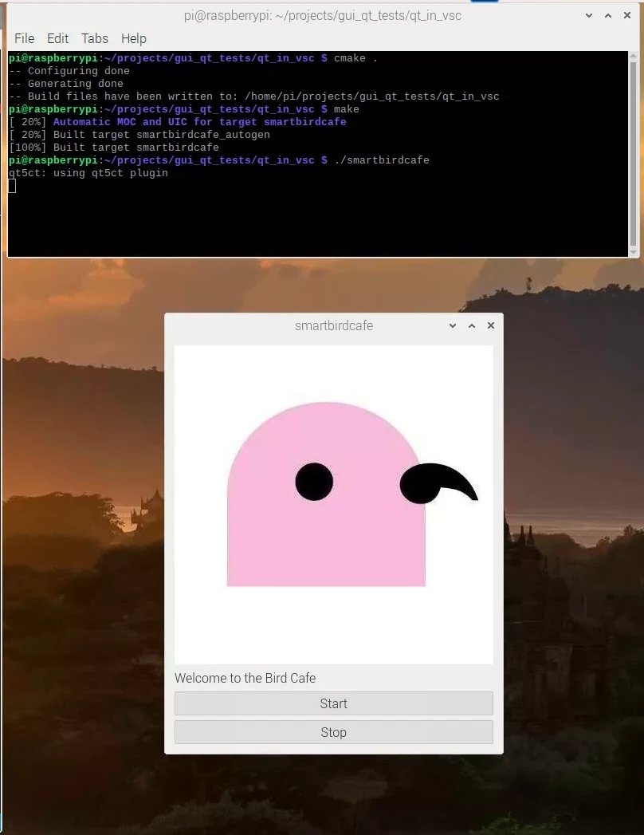
Task: Click the terminal scrollbar down arrow
Action: tap(633, 252)
